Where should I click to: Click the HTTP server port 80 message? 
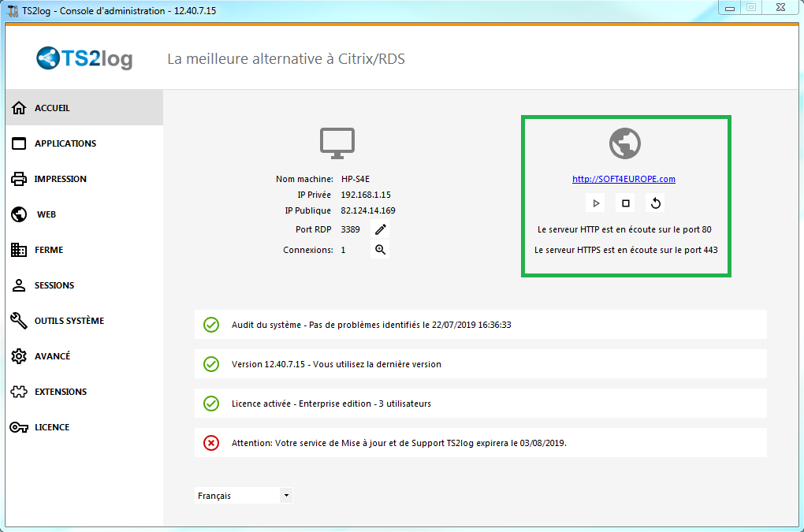pos(624,229)
